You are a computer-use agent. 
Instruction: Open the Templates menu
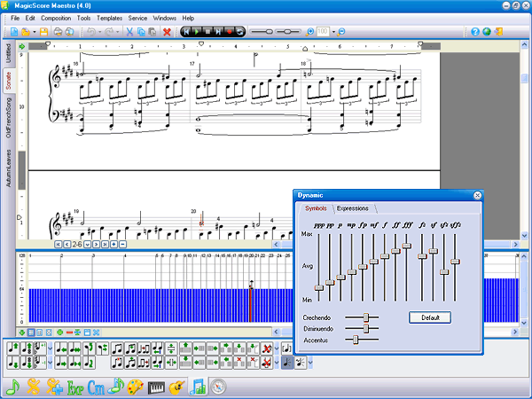pyautogui.click(x=109, y=19)
